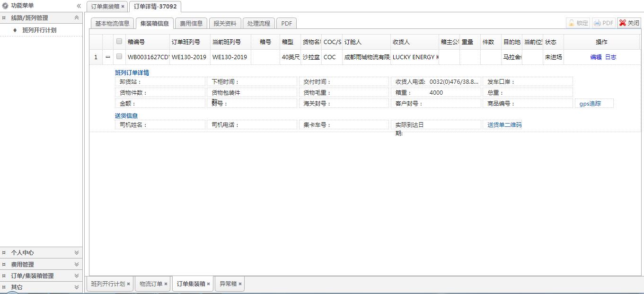
Task: Close the 异常箱 bottom tab
Action: [240, 284]
